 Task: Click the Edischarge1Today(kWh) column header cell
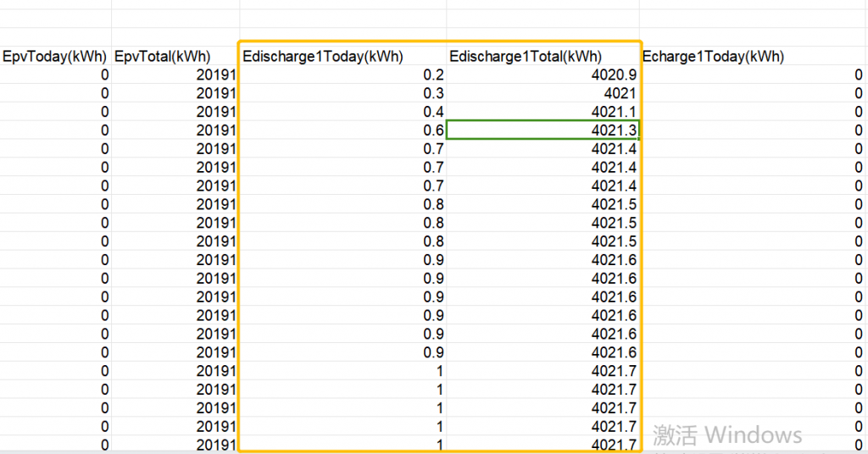[342, 56]
